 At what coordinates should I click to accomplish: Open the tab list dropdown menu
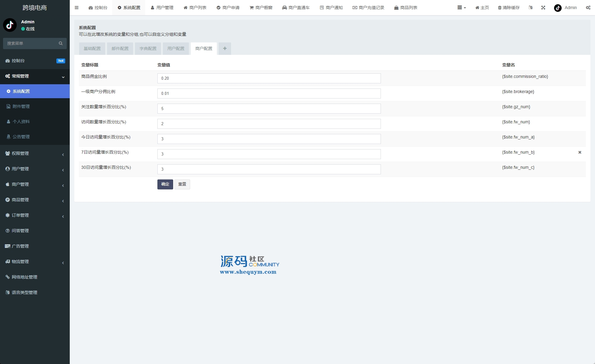pyautogui.click(x=462, y=8)
